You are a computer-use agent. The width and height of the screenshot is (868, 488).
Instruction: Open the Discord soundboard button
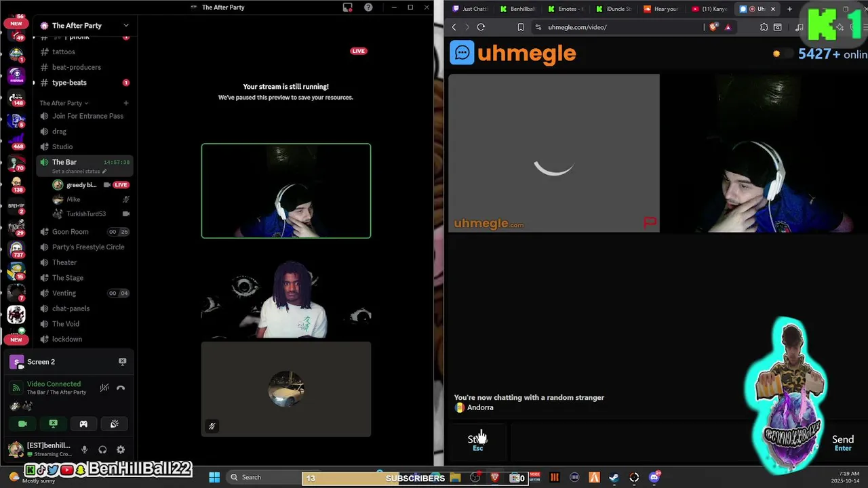114,424
